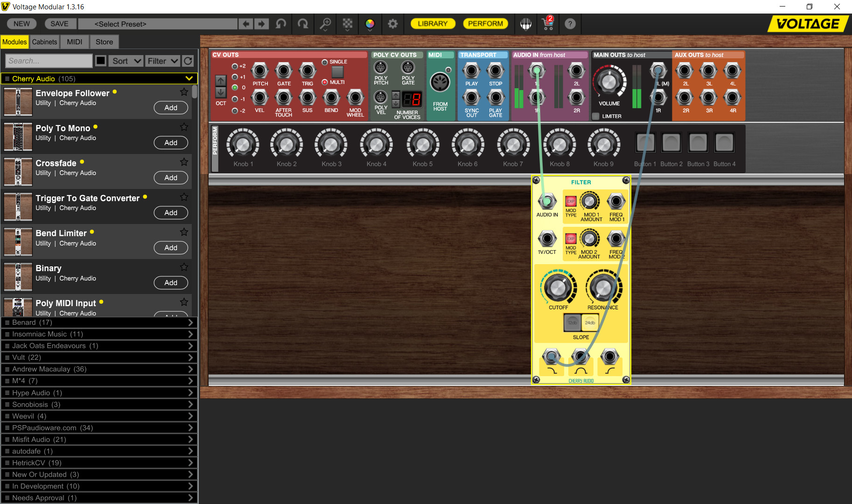Add the Binary module
The image size is (852, 504).
pos(171,283)
